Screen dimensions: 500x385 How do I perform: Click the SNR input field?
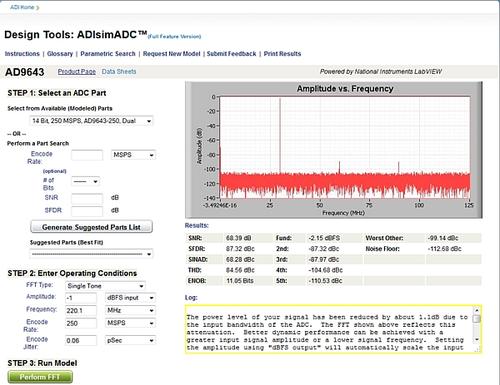(87, 198)
